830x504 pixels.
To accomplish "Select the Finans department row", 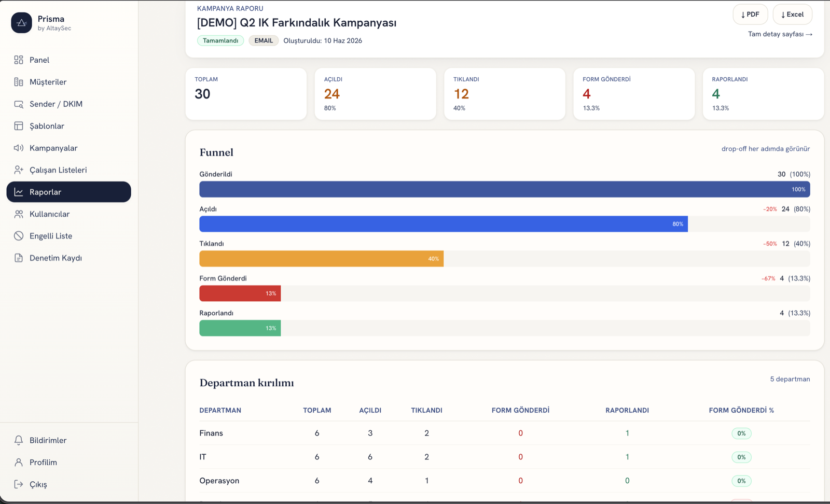I will click(x=505, y=433).
